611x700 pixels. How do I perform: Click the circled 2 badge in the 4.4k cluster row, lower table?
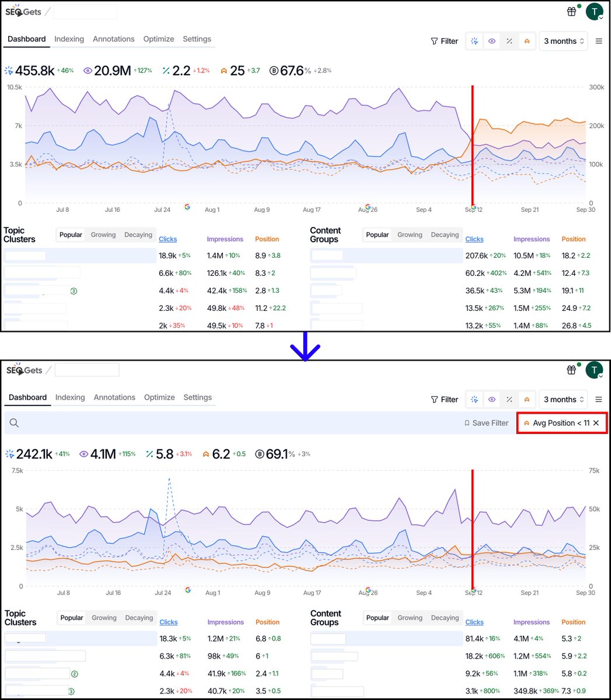click(74, 674)
